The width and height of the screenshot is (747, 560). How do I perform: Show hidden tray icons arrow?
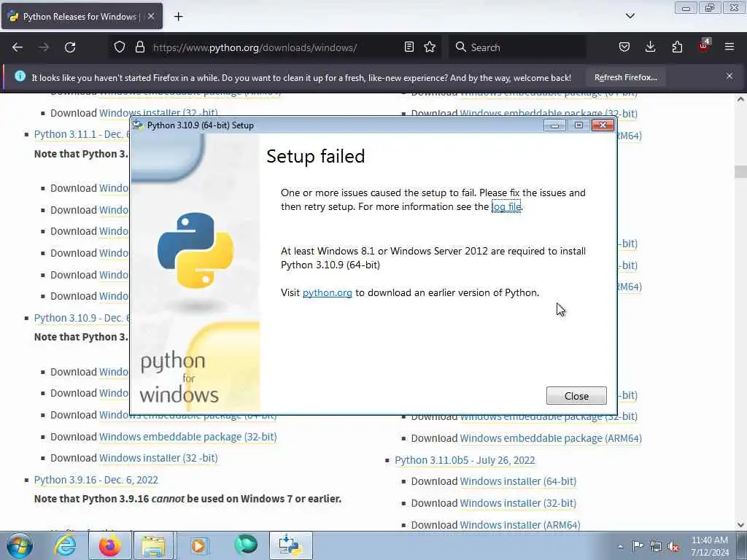(x=620, y=546)
